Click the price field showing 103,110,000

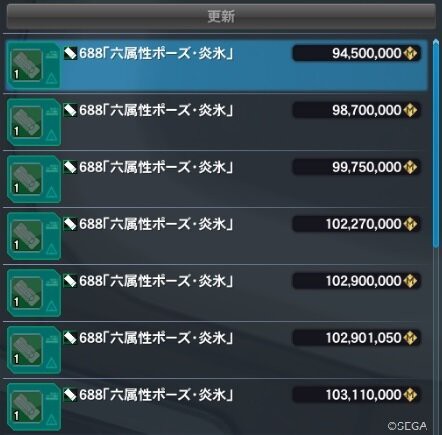(x=356, y=395)
